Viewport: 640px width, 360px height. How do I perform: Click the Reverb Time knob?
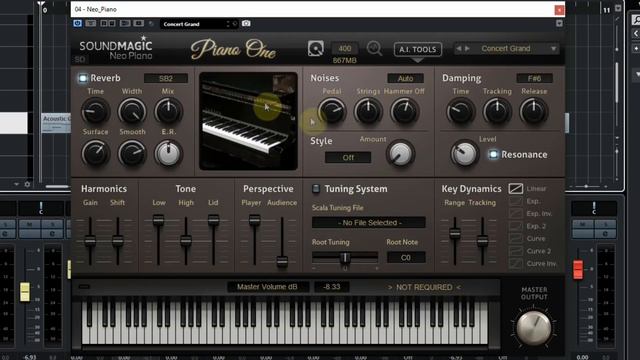pos(96,111)
